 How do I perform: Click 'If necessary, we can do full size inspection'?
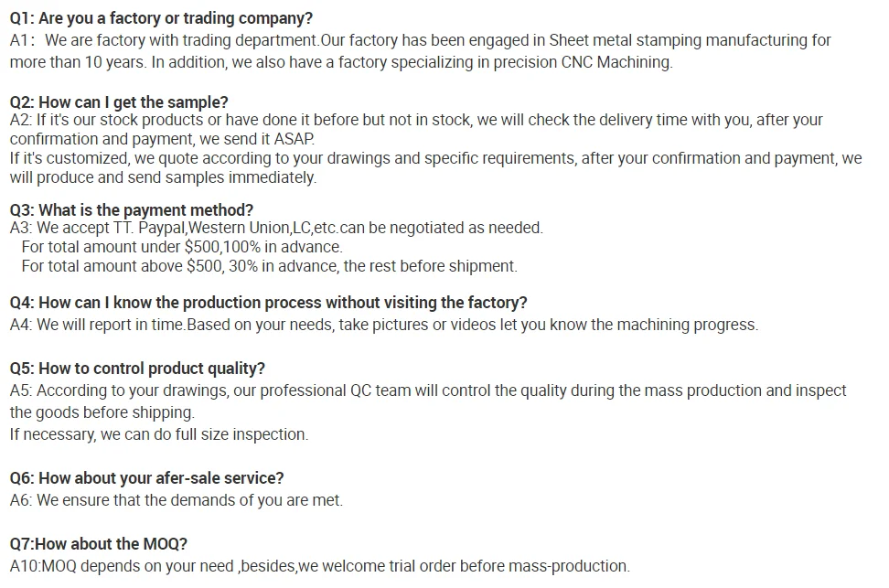159,434
